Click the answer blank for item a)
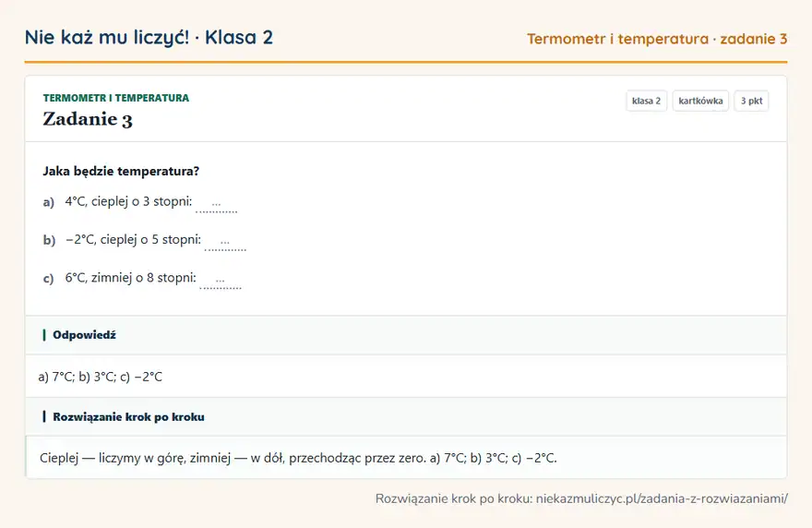 pos(217,204)
